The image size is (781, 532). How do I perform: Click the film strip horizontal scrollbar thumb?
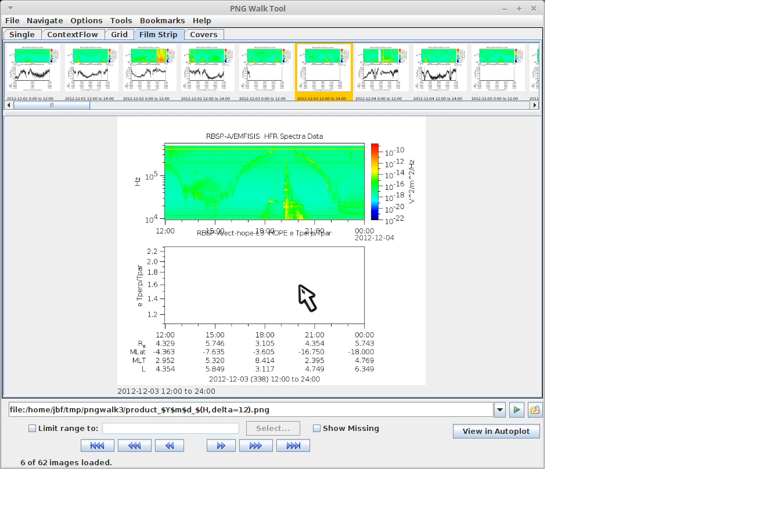click(52, 106)
